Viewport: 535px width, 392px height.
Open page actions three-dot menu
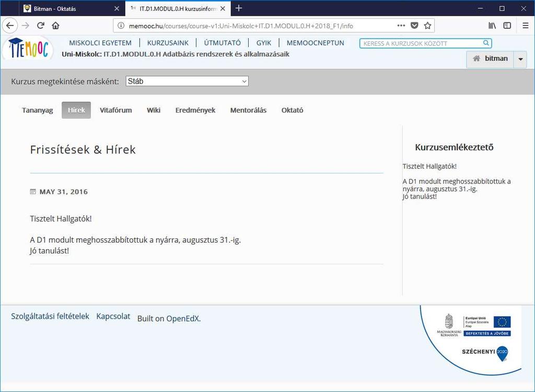click(401, 26)
